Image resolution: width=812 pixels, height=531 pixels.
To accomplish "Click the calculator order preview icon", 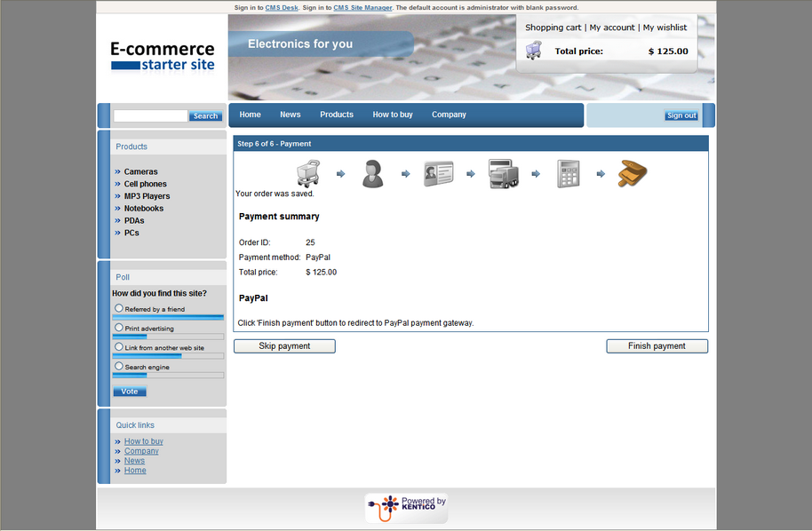I will (x=568, y=173).
